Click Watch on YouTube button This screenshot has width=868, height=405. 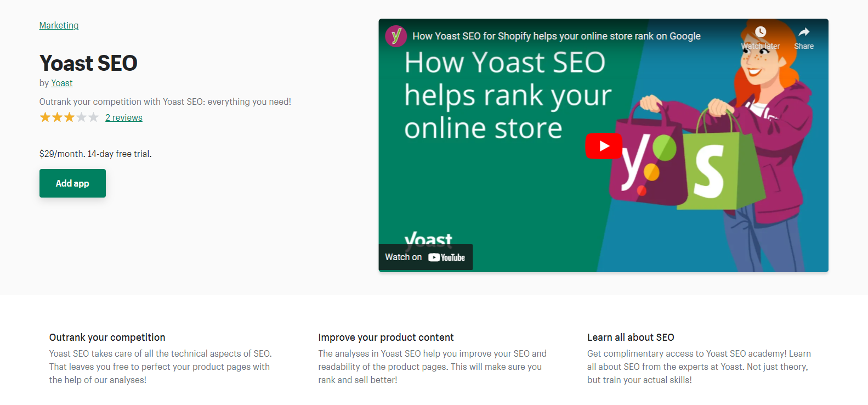[426, 257]
